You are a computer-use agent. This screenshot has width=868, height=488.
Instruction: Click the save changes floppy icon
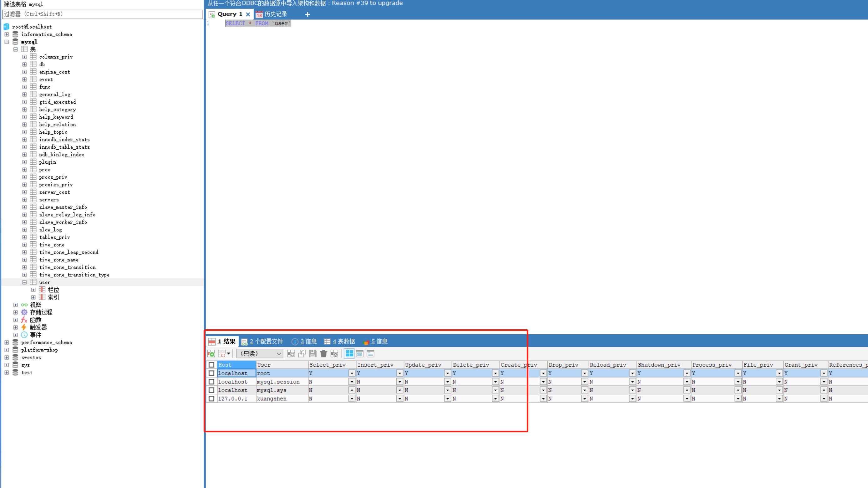313,353
